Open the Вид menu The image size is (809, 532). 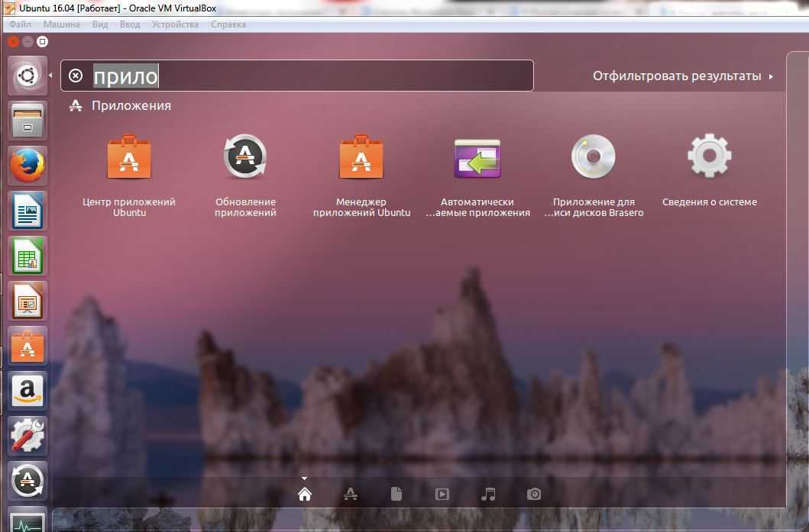100,24
